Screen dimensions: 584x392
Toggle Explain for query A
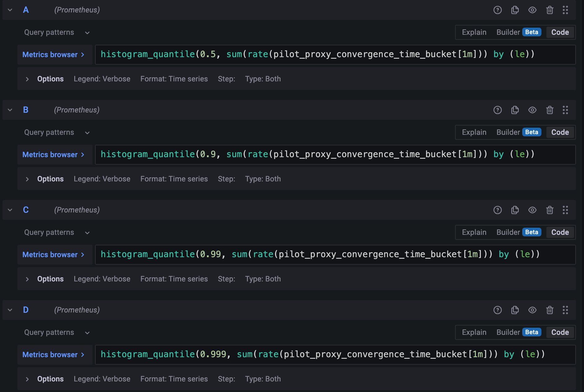click(x=474, y=32)
